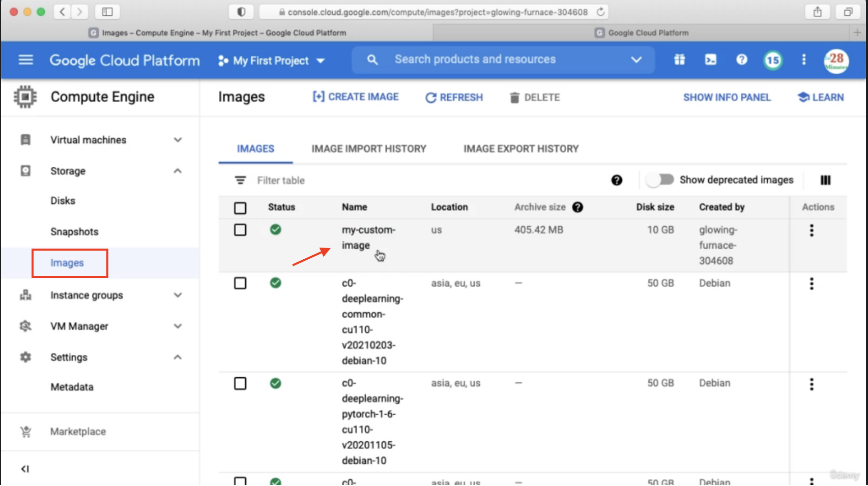Image resolution: width=868 pixels, height=486 pixels.
Task: Open the top bar more options menu
Action: tap(804, 60)
